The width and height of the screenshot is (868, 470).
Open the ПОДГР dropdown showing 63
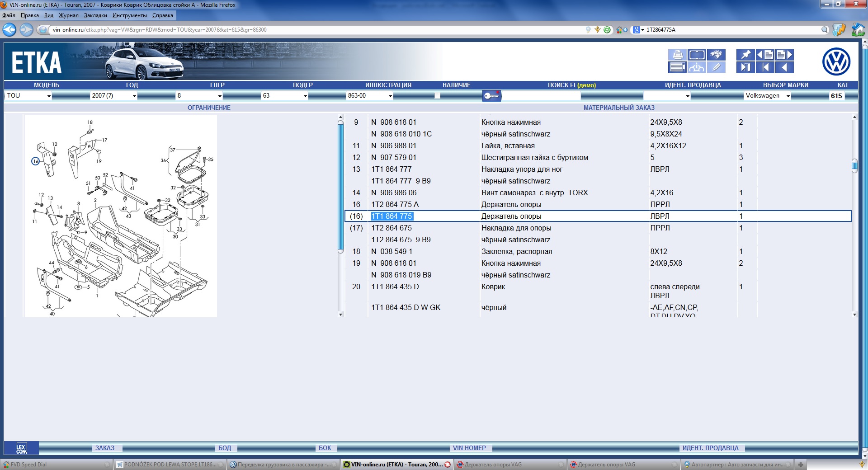pyautogui.click(x=284, y=96)
